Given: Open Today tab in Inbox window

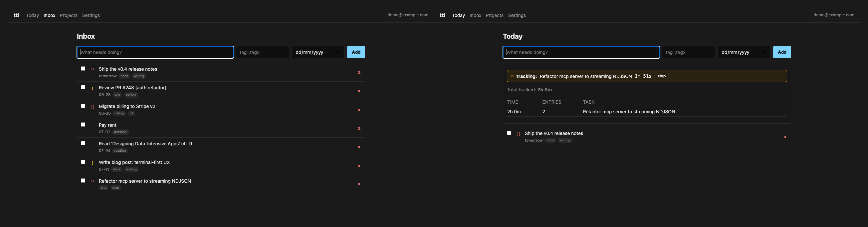Looking at the screenshot, I should tap(32, 16).
